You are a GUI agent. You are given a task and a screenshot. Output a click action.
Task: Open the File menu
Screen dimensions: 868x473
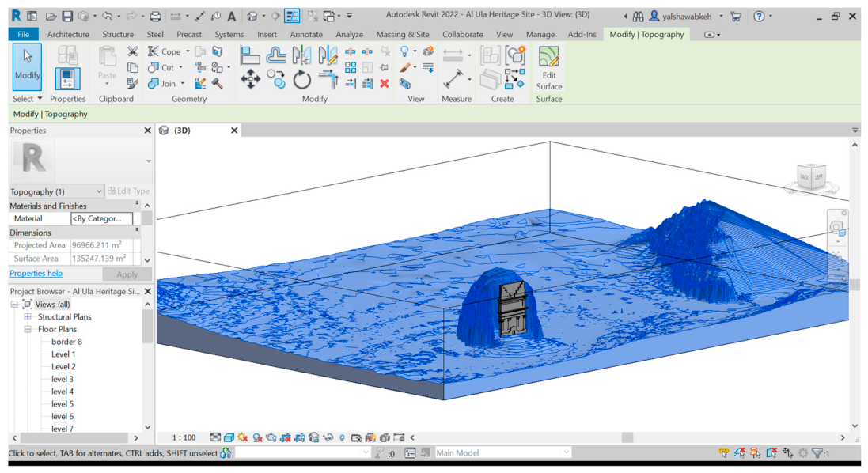pyautogui.click(x=23, y=34)
